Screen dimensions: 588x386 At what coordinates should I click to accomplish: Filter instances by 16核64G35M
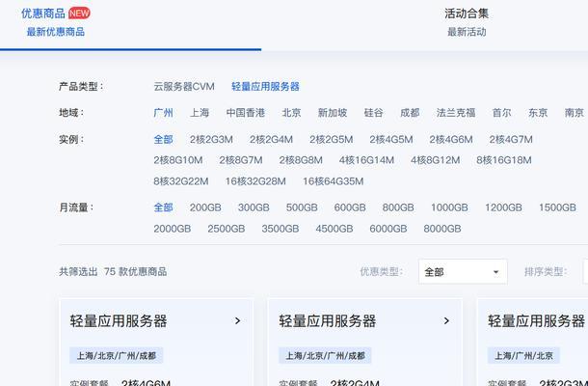pos(334,181)
